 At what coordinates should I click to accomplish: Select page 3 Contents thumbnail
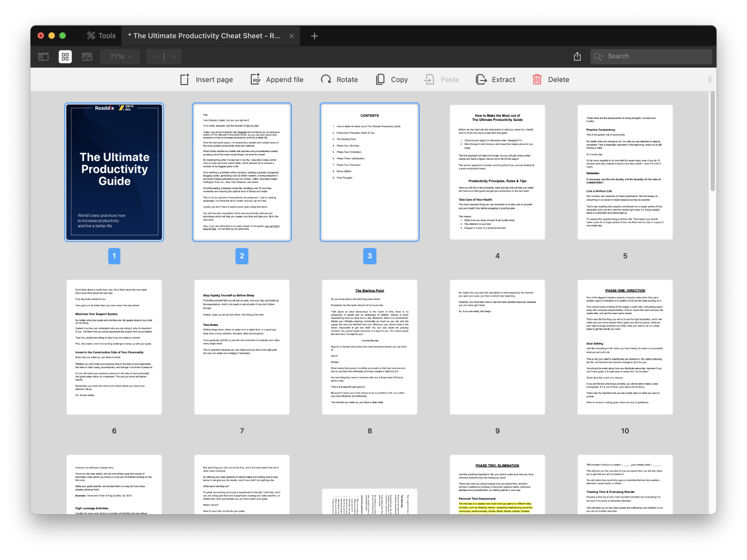pos(370,172)
